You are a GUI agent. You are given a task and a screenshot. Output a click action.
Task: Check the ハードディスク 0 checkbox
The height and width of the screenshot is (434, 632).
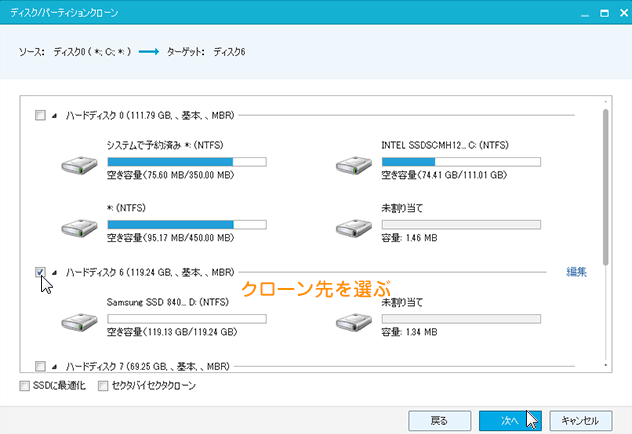pyautogui.click(x=40, y=116)
